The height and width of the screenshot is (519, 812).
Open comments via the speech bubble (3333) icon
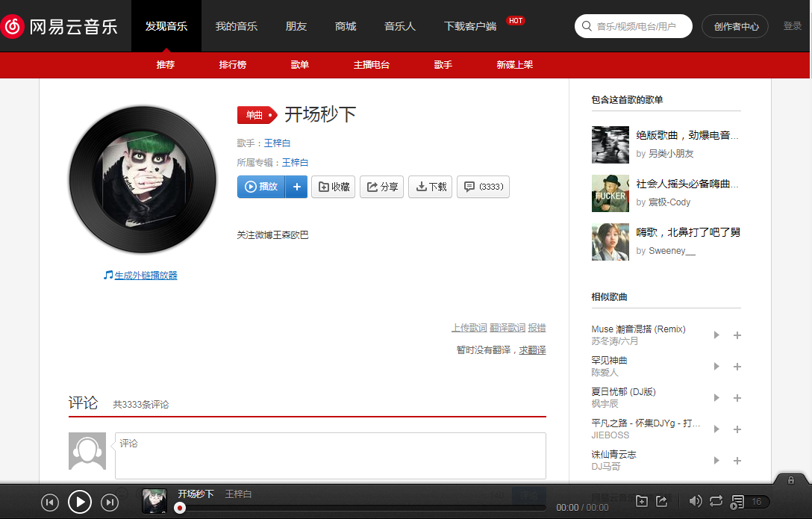pos(469,187)
